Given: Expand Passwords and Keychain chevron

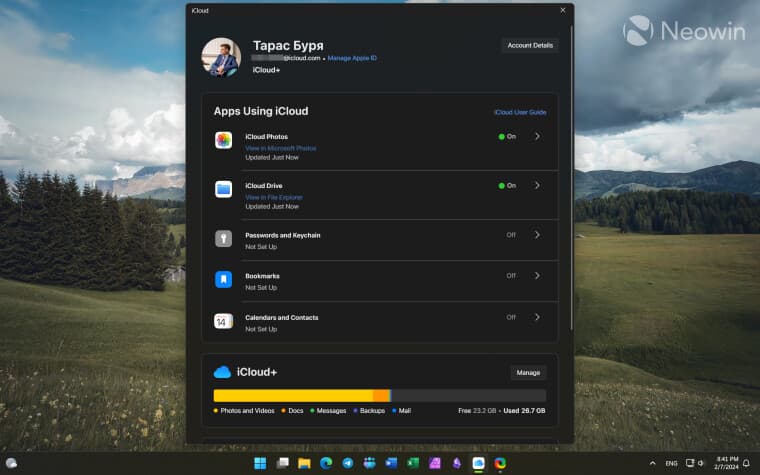Looking at the screenshot, I should click(x=537, y=235).
